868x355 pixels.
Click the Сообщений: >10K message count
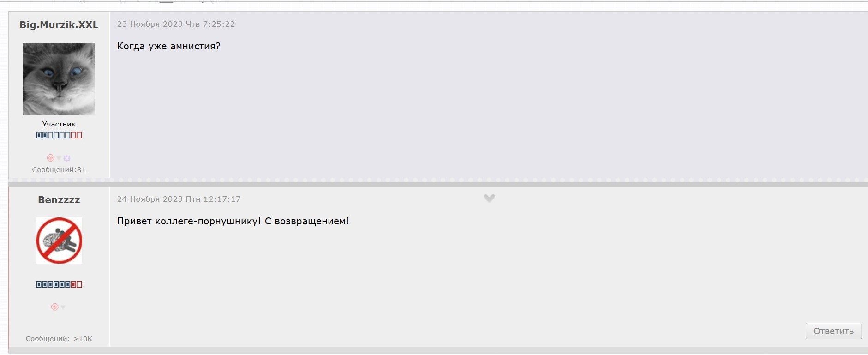59,338
